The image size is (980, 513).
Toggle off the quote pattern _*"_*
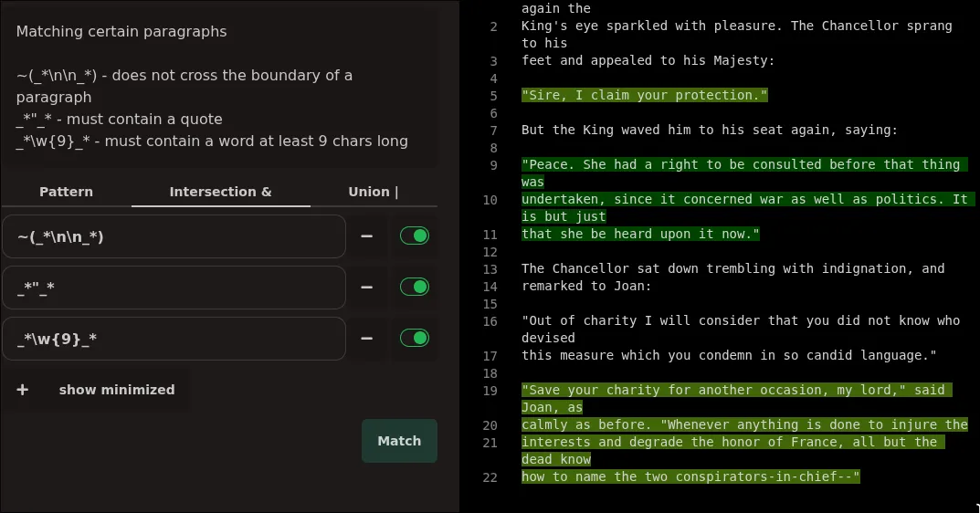(415, 288)
